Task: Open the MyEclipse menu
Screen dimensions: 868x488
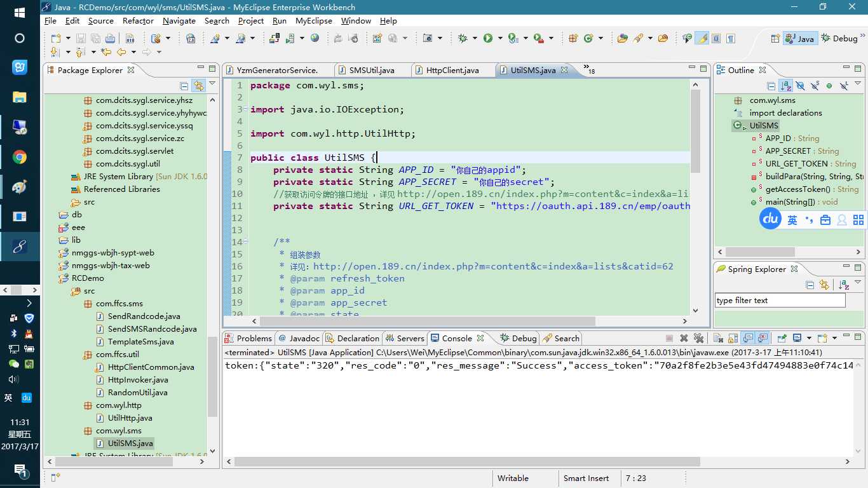Action: 314,21
